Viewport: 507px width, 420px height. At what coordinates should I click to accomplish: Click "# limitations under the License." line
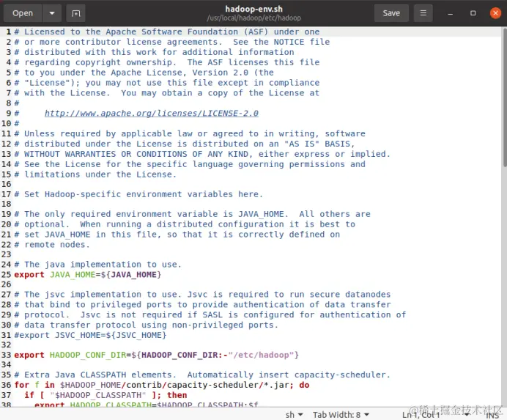[95, 174]
